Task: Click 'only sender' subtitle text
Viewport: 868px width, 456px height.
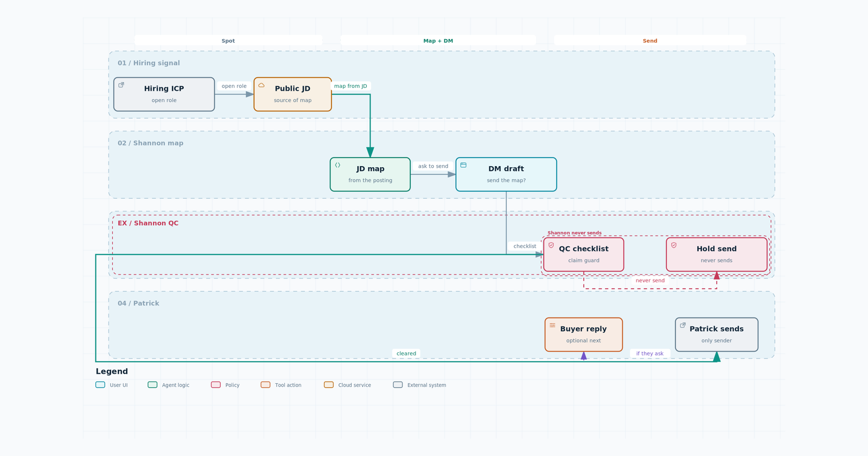Action: coord(717,341)
